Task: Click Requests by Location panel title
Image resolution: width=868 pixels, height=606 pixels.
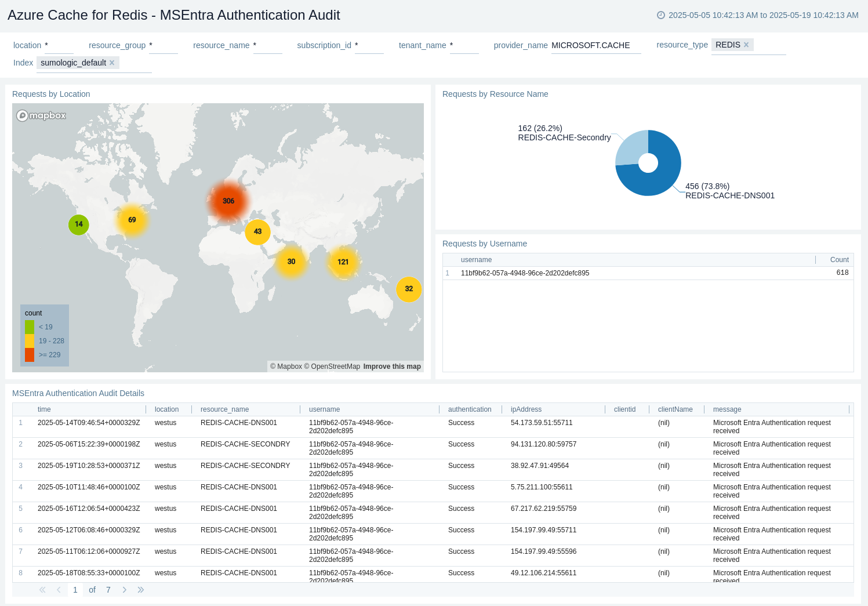Action: (x=51, y=94)
